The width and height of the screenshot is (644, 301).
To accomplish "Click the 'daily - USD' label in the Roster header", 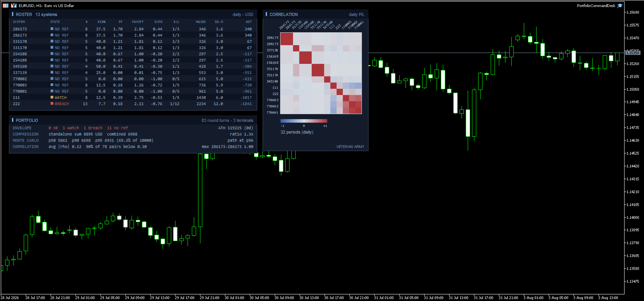I will [x=243, y=14].
